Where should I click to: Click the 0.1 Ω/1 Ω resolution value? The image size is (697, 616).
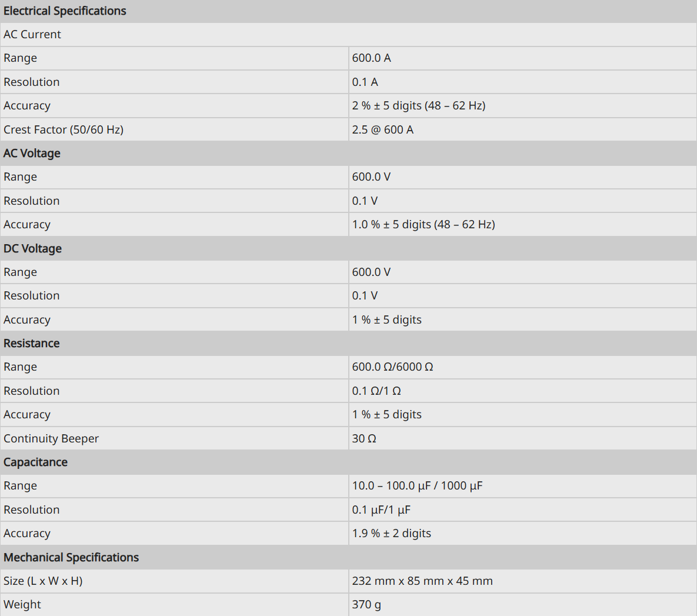tap(376, 391)
